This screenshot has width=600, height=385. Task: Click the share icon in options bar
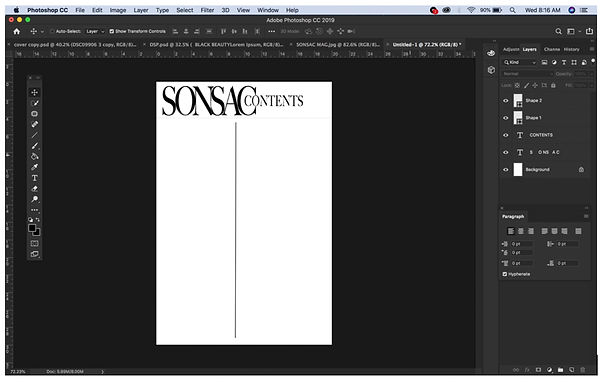pyautogui.click(x=589, y=31)
